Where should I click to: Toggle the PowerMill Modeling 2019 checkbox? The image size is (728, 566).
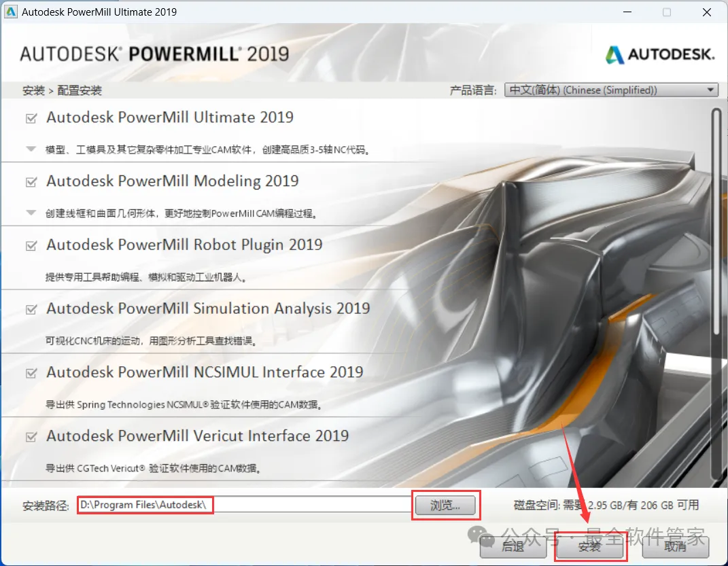click(x=31, y=182)
